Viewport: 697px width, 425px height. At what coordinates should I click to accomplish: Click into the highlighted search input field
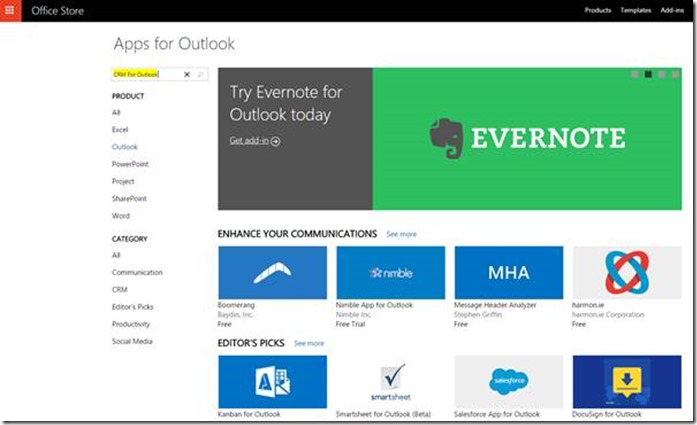click(x=145, y=75)
